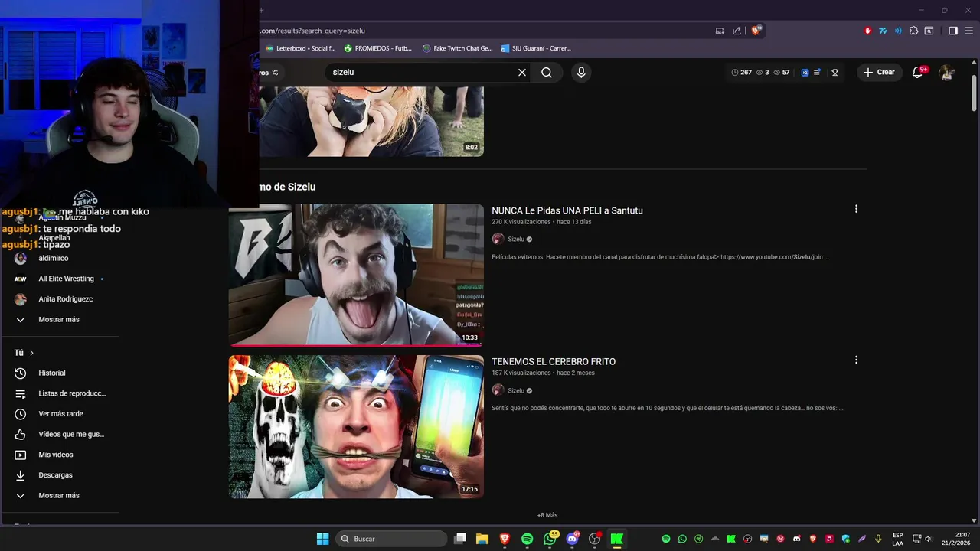Open more options for NUNCA Le Pidas video
The width and height of the screenshot is (980, 551).
pyautogui.click(x=856, y=209)
